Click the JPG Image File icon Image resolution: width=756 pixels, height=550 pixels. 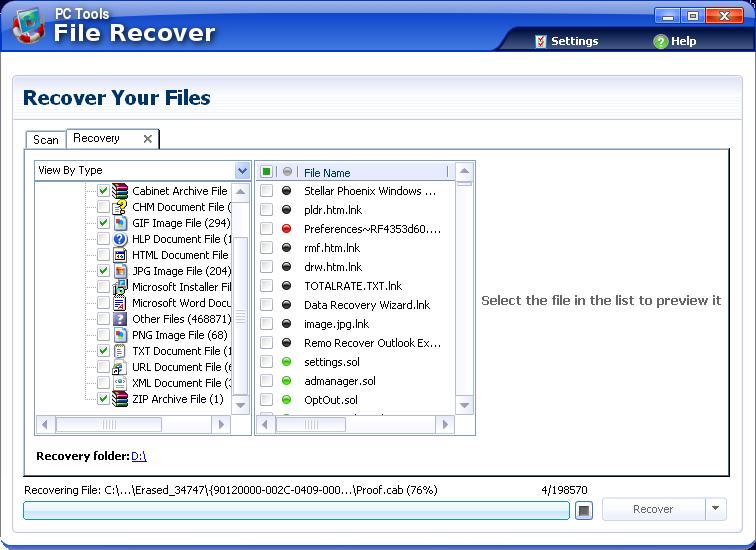click(x=120, y=271)
